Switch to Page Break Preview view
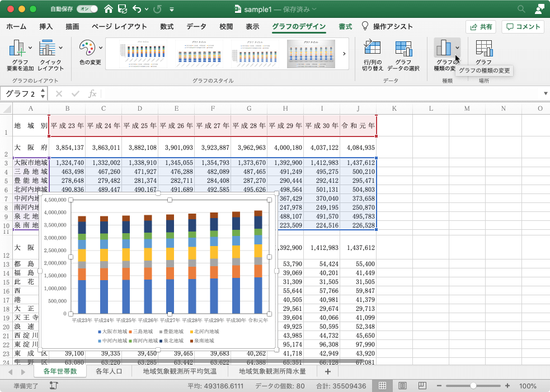Viewport: 550px width, 392px height. point(421,386)
